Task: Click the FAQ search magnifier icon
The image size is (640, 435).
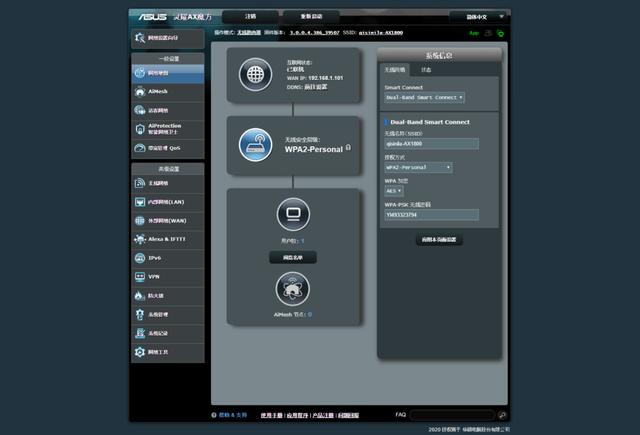Action: (502, 415)
